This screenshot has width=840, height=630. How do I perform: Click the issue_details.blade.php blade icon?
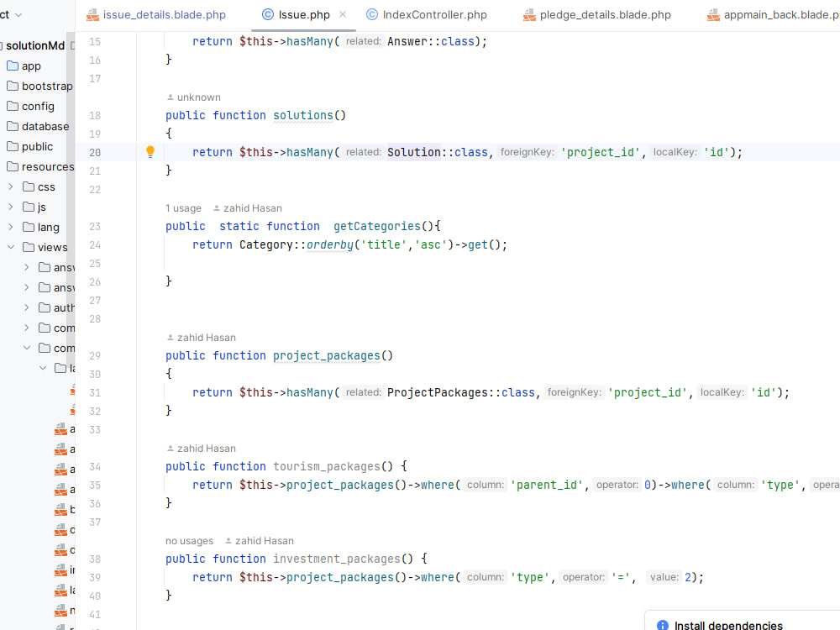click(92, 15)
